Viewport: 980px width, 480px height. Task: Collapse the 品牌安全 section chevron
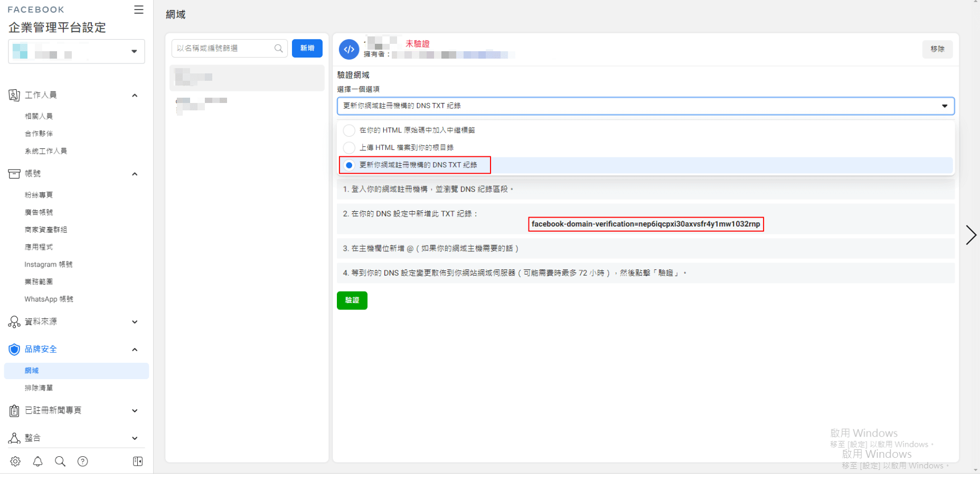coord(135,350)
